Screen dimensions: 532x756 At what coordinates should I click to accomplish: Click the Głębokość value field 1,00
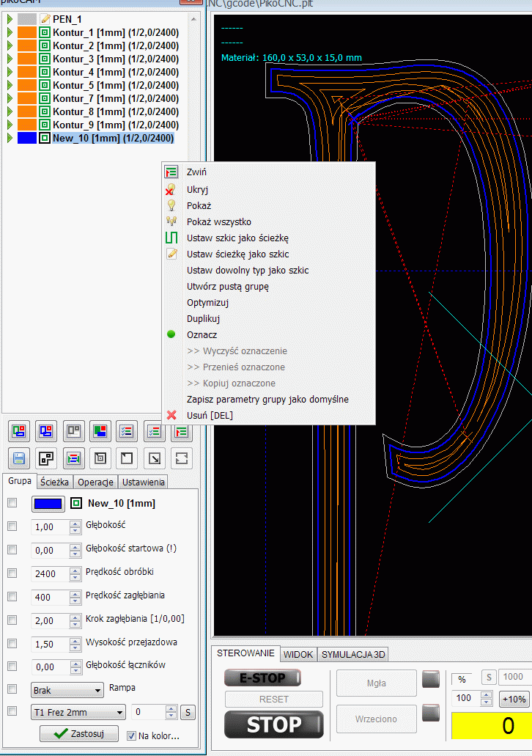pyautogui.click(x=51, y=527)
